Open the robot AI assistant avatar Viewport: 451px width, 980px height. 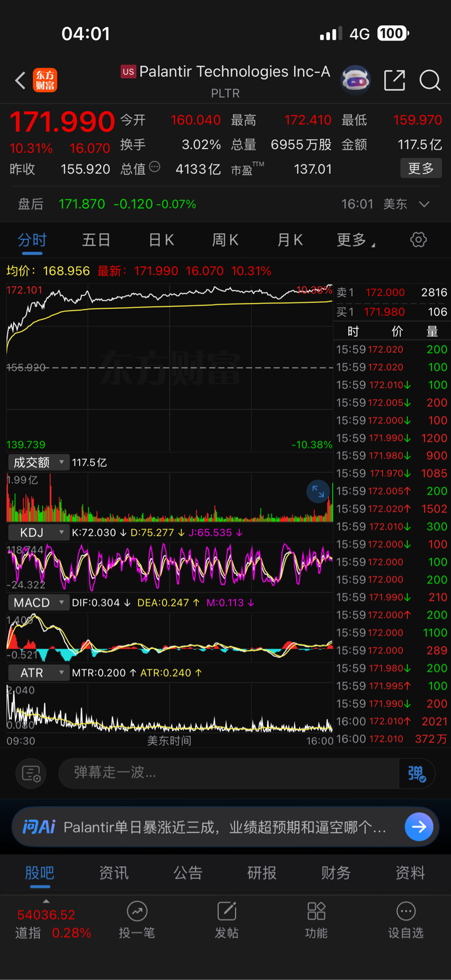click(356, 80)
